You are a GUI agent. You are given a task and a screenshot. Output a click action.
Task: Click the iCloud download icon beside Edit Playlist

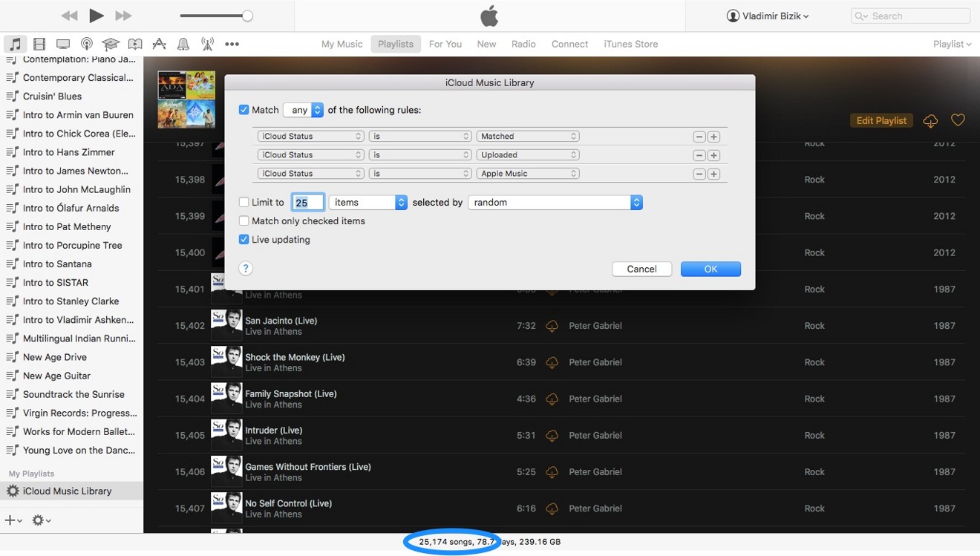point(930,121)
